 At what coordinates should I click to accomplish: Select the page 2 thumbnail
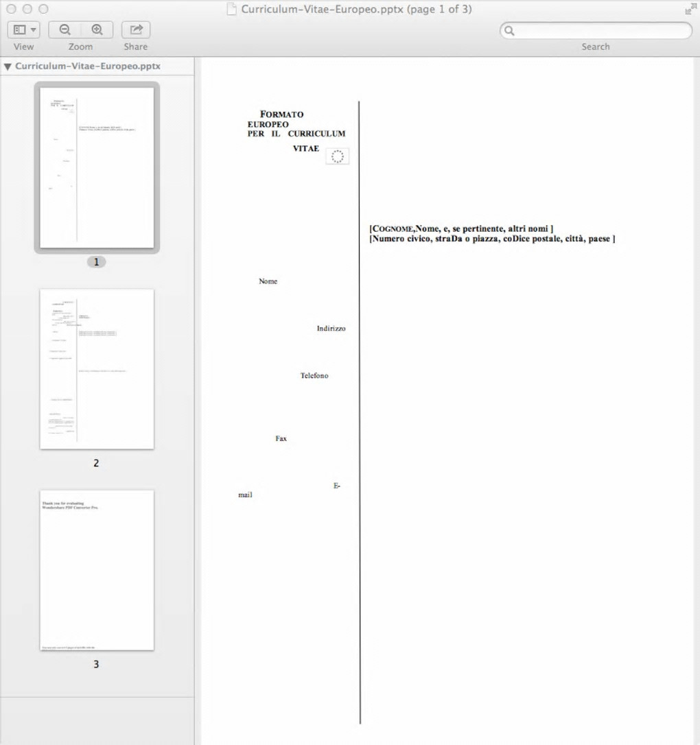click(97, 369)
